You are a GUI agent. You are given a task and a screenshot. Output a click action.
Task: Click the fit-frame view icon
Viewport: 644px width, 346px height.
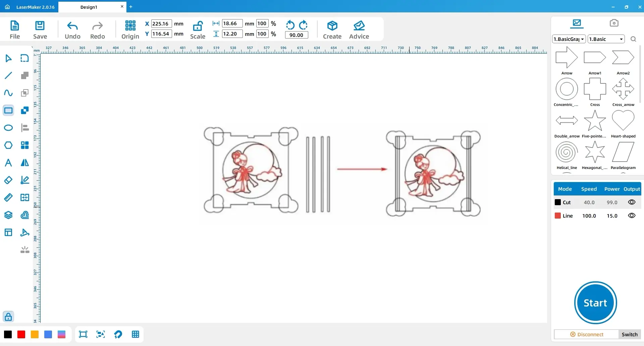click(x=83, y=334)
